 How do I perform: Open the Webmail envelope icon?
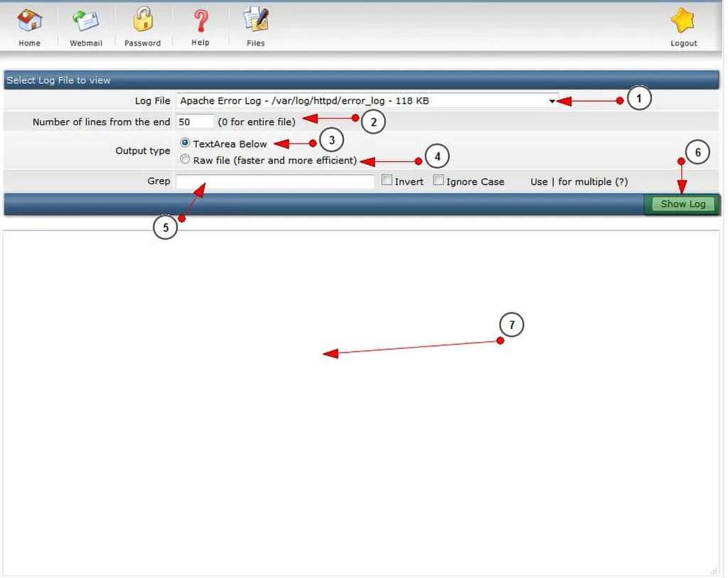point(86,21)
